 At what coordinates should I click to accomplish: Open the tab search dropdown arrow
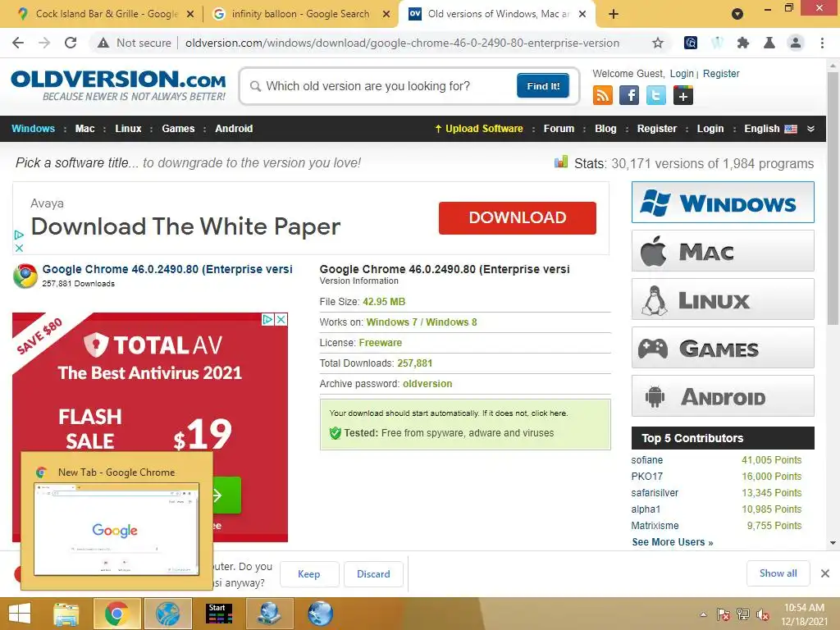(737, 14)
